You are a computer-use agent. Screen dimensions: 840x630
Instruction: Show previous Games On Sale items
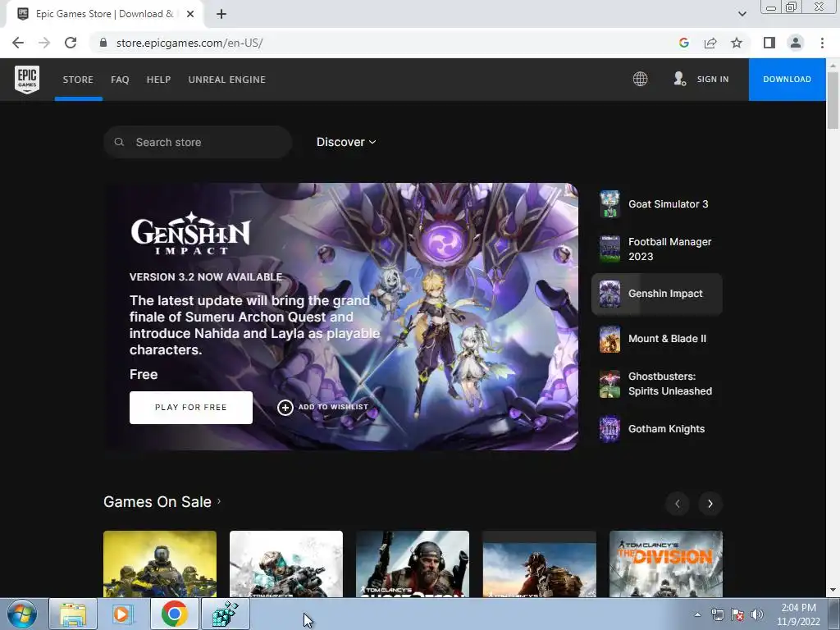coord(677,504)
